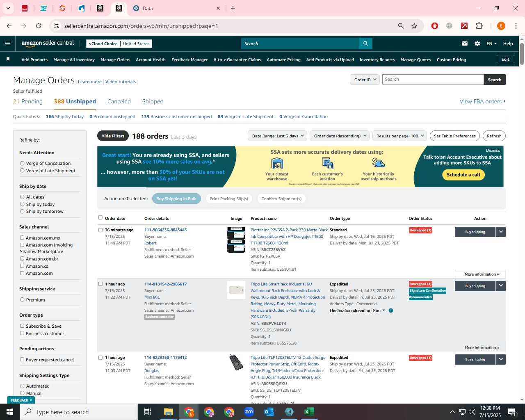Click the bookmark flag icon in nav bar

pyautogui.click(x=8, y=59)
